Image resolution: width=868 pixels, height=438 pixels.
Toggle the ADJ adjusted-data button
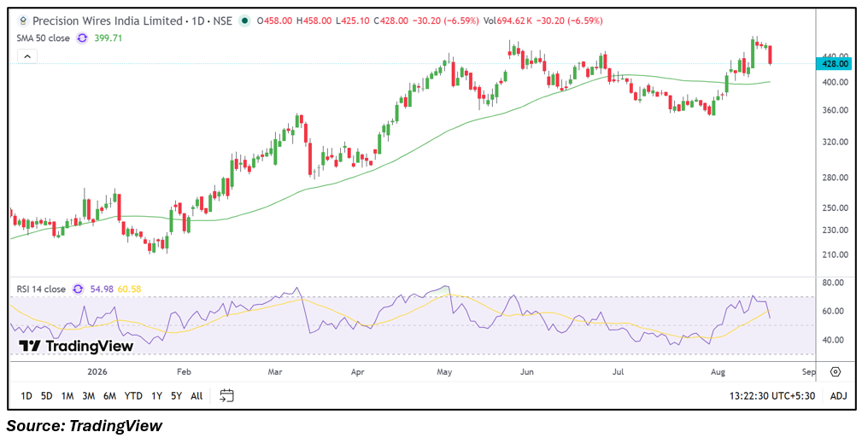[x=838, y=396]
